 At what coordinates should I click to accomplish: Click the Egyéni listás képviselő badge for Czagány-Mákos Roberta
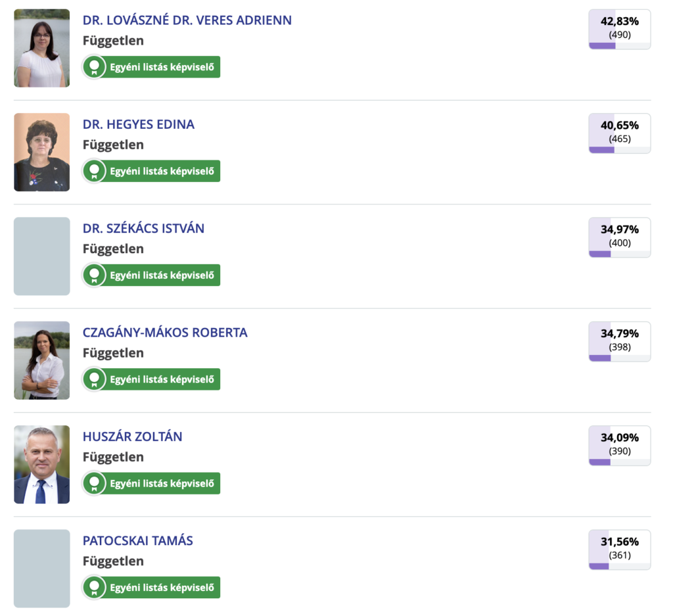pos(161,379)
